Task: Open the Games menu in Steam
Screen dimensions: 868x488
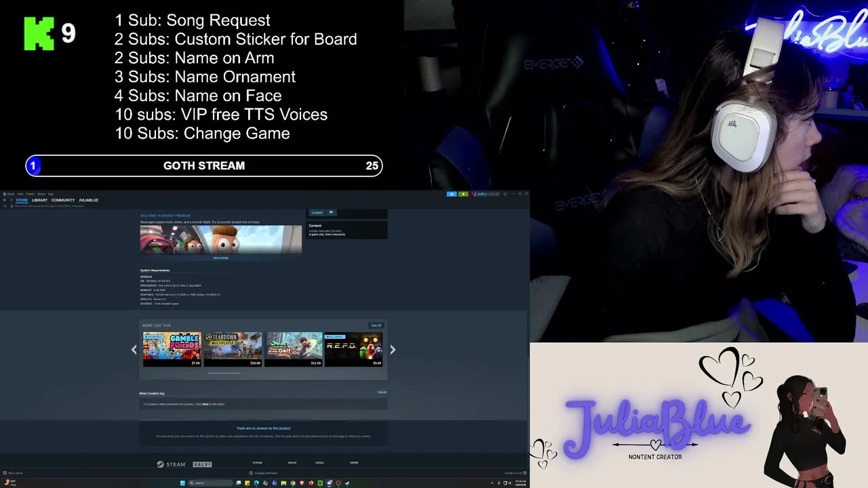Action: 41,194
